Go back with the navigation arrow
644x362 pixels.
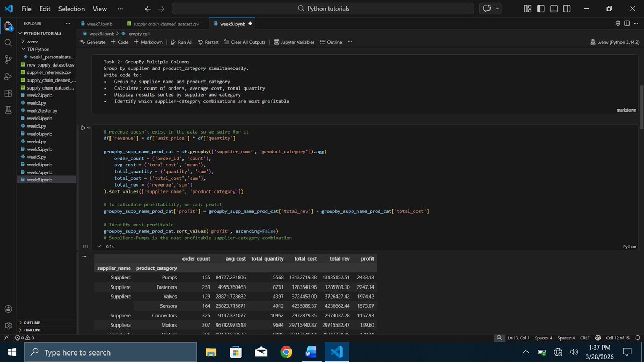148,9
